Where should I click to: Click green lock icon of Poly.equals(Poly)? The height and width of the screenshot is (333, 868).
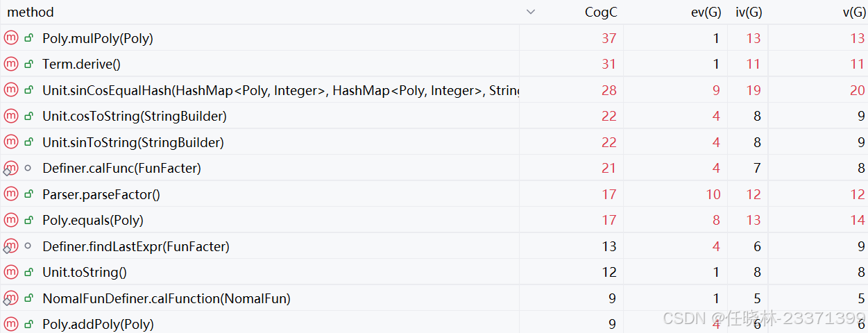pyautogui.click(x=28, y=220)
